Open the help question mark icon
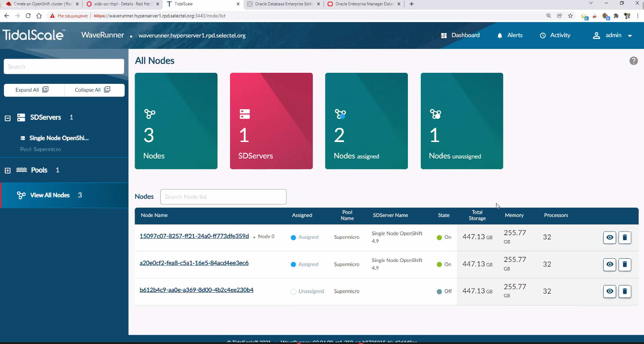The height and width of the screenshot is (344, 644). point(633,61)
